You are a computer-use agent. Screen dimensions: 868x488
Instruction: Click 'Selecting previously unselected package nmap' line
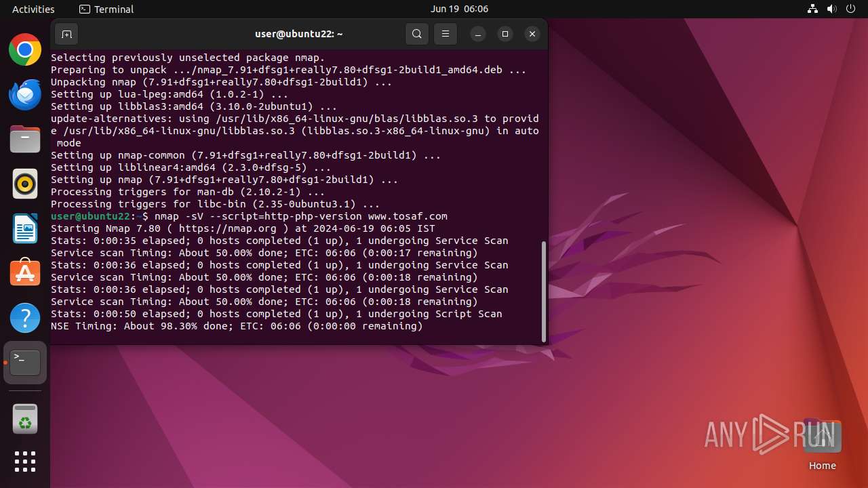click(x=188, y=58)
